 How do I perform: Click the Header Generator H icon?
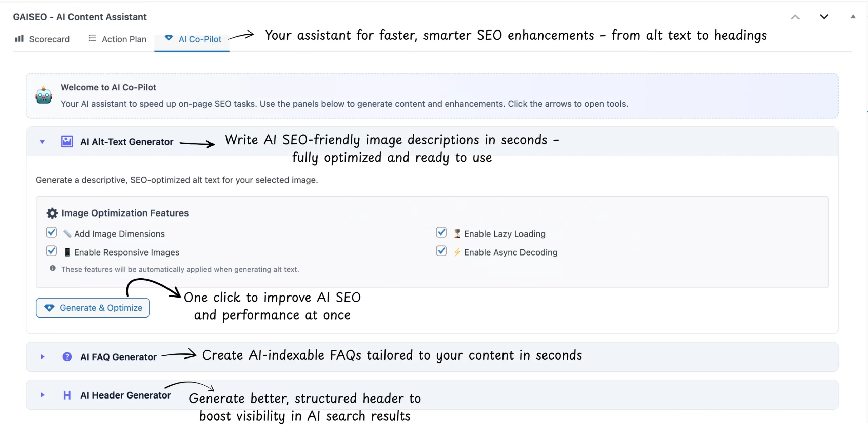(67, 395)
